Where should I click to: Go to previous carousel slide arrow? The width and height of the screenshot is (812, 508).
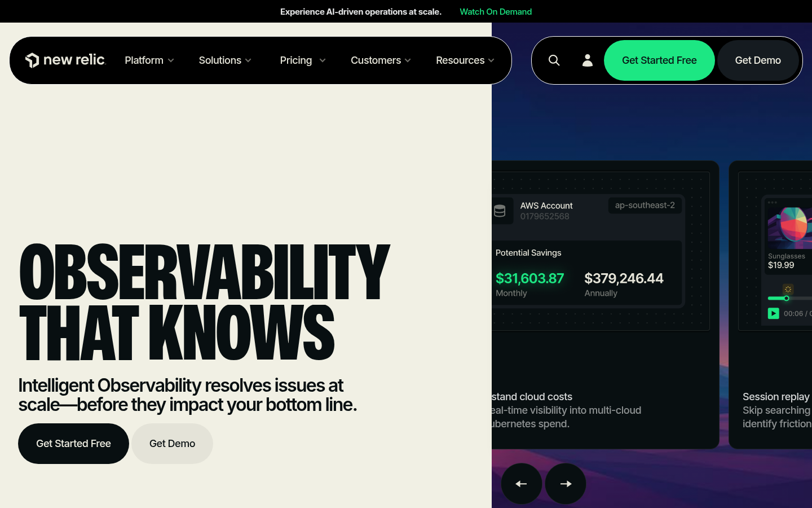(522, 484)
